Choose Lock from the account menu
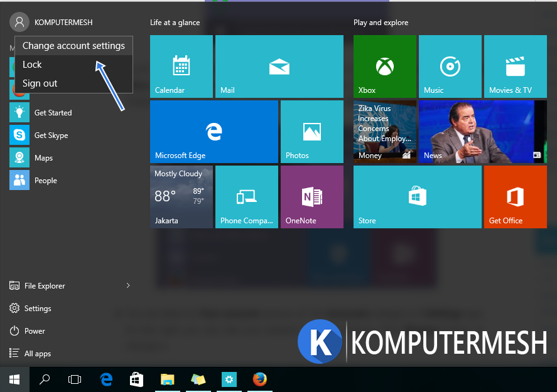The image size is (557, 392). (33, 65)
